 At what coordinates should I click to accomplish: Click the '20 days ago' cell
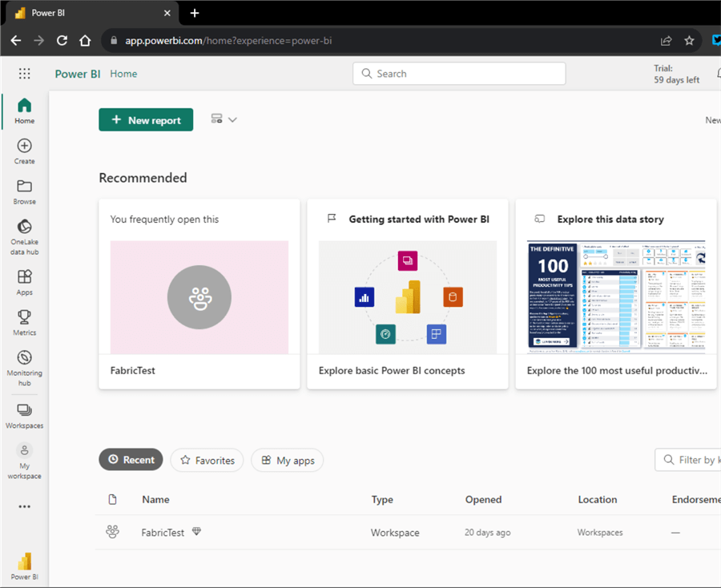[x=487, y=533]
